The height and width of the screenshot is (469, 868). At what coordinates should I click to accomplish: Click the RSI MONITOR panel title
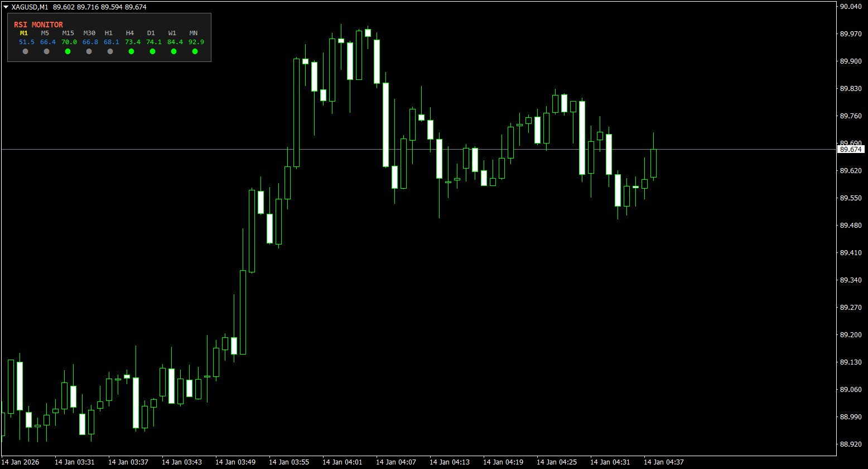pyautogui.click(x=38, y=24)
